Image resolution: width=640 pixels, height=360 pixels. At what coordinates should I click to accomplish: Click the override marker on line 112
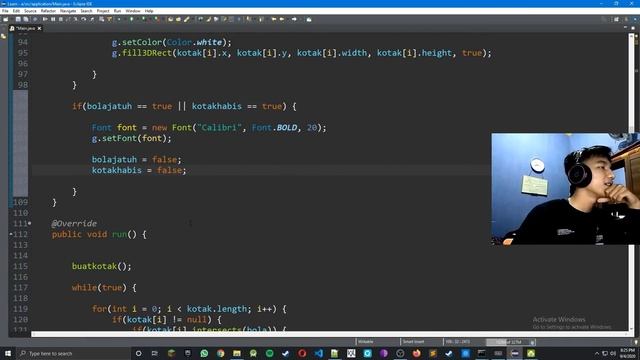(11, 234)
